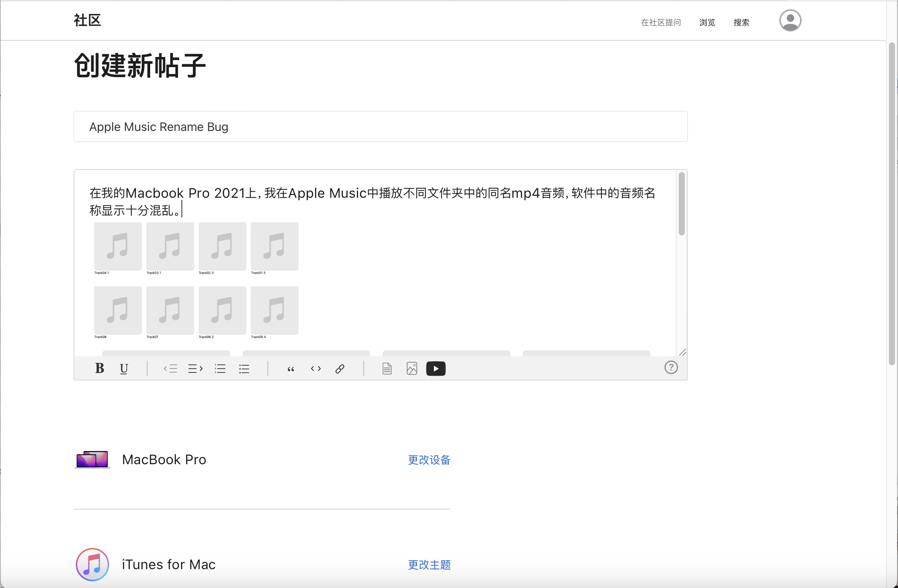This screenshot has height=588, width=898.
Task: Open 浏览 in top navigation
Action: coord(707,23)
